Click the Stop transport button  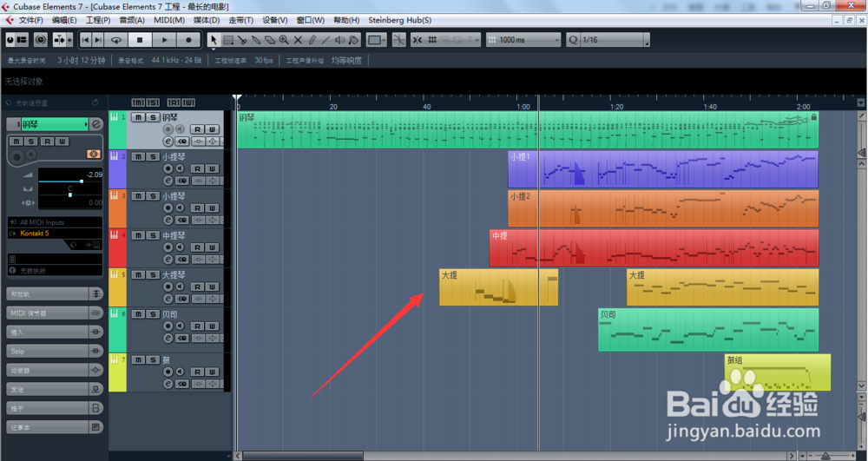point(140,40)
